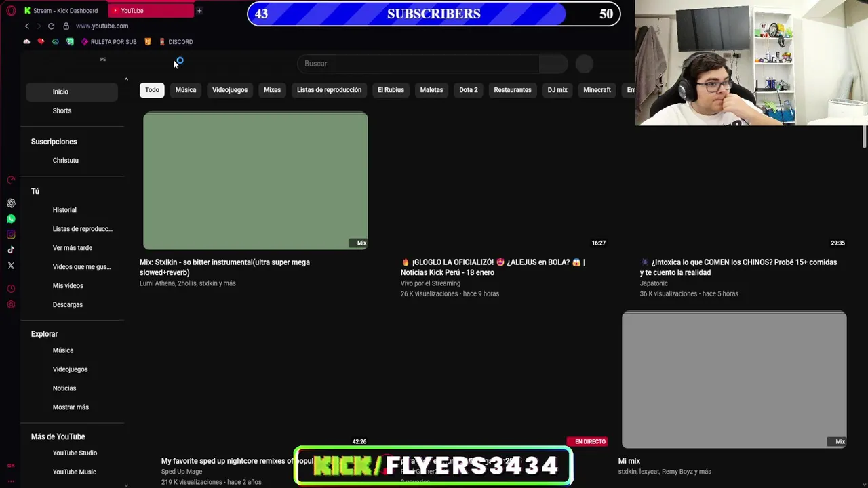Open 'GLOGLO LA OFICIALIZÓ' video title
Image resolution: width=868 pixels, height=488 pixels.
click(493, 267)
